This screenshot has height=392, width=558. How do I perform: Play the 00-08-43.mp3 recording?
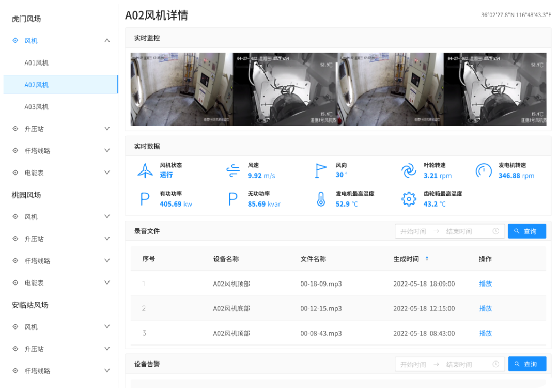pos(485,333)
